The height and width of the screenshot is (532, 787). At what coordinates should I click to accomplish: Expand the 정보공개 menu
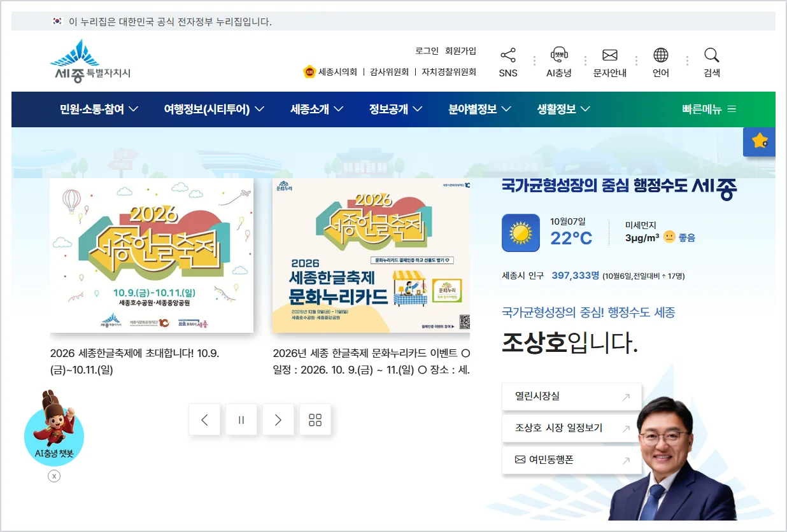pos(396,109)
